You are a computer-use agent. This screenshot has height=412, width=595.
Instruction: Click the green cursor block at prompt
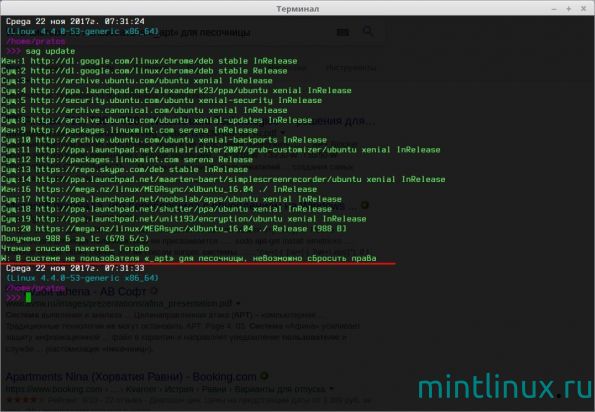pos(28,297)
